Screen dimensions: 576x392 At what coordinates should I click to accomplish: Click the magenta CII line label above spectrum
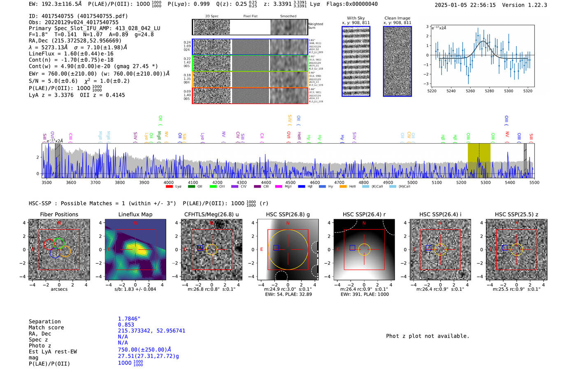click(262, 138)
